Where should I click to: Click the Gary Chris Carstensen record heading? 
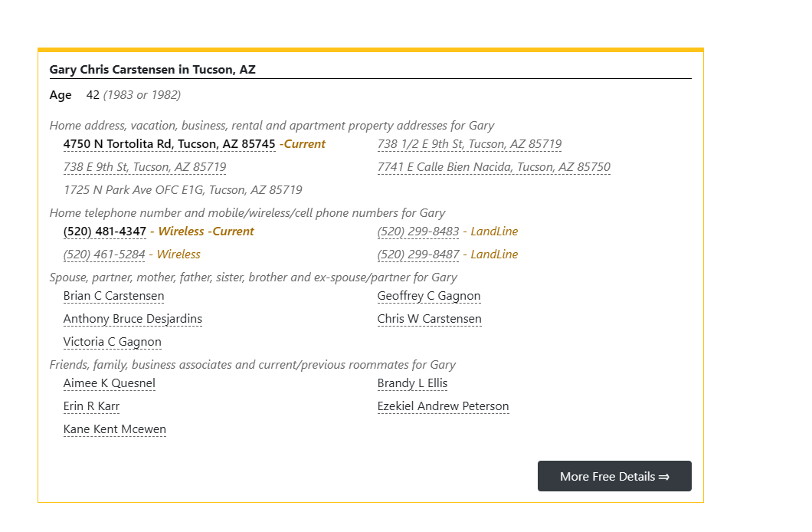point(152,70)
